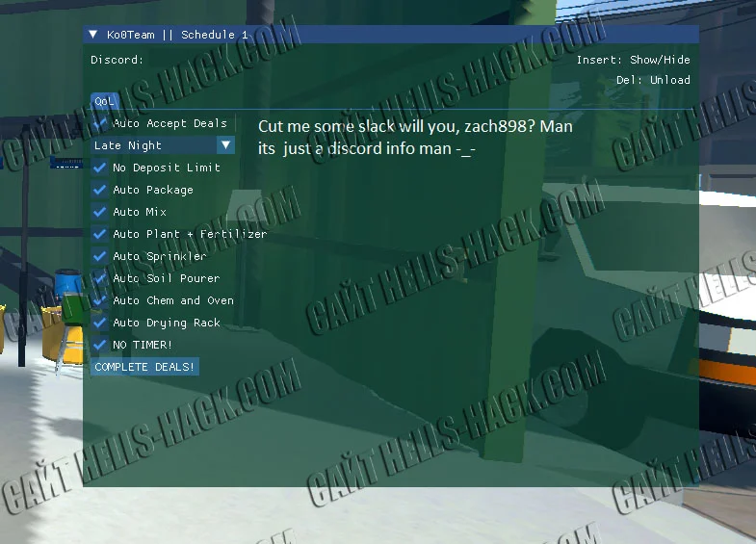Viewport: 756px width, 544px height.
Task: Toggle the Auto Mix checkbox
Action: point(99,212)
